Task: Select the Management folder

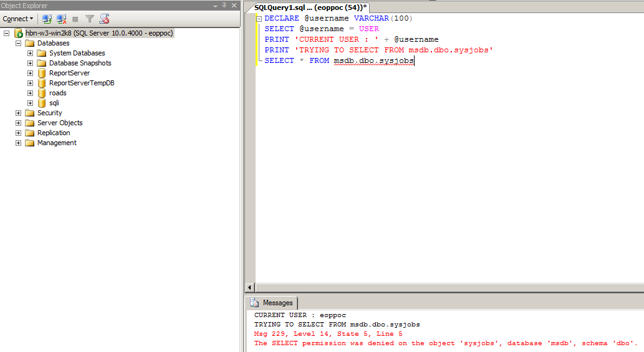Action: click(x=57, y=143)
